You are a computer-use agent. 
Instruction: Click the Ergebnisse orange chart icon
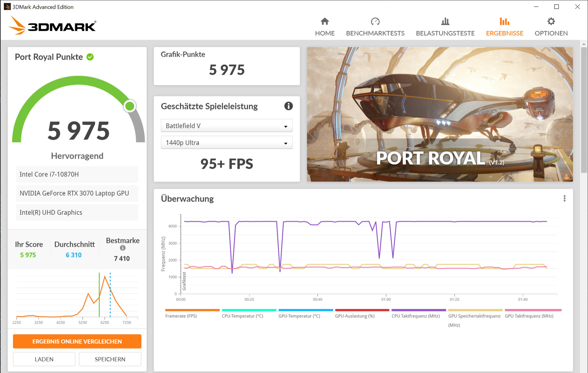504,21
